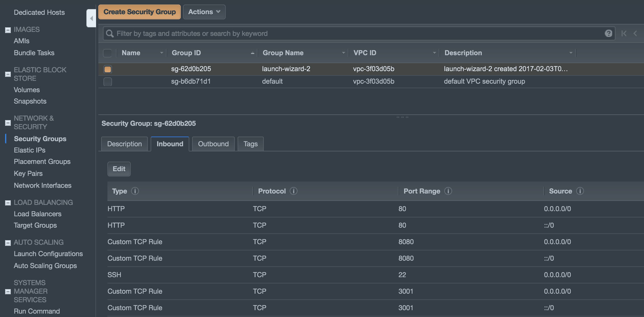
Task: Open Volumes in sidebar
Action: click(x=27, y=90)
